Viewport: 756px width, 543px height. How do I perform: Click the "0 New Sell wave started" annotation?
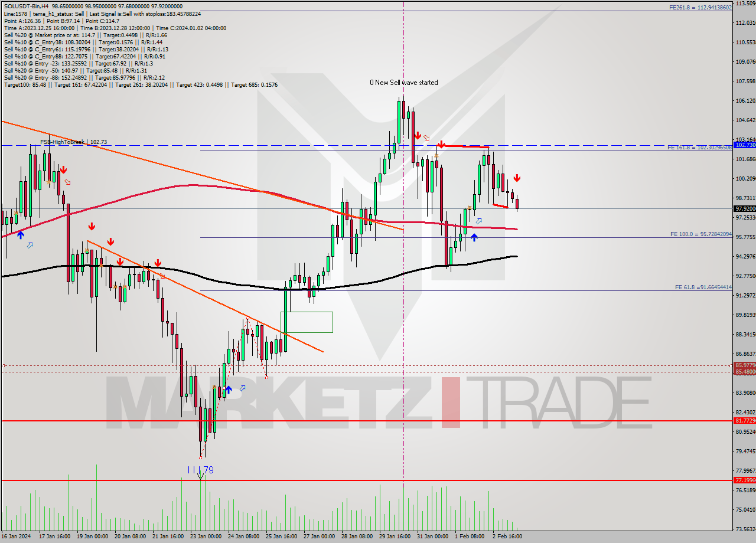click(404, 83)
